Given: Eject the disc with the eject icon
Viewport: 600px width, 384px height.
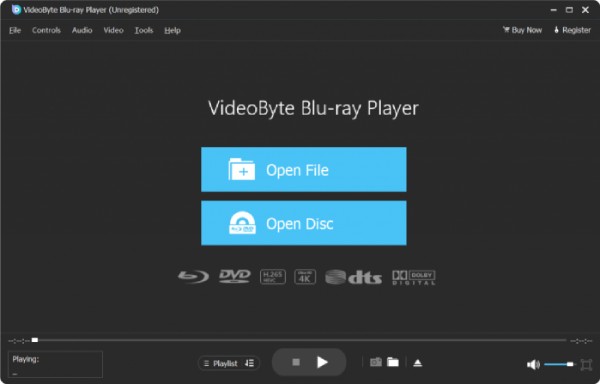Looking at the screenshot, I should [x=417, y=363].
